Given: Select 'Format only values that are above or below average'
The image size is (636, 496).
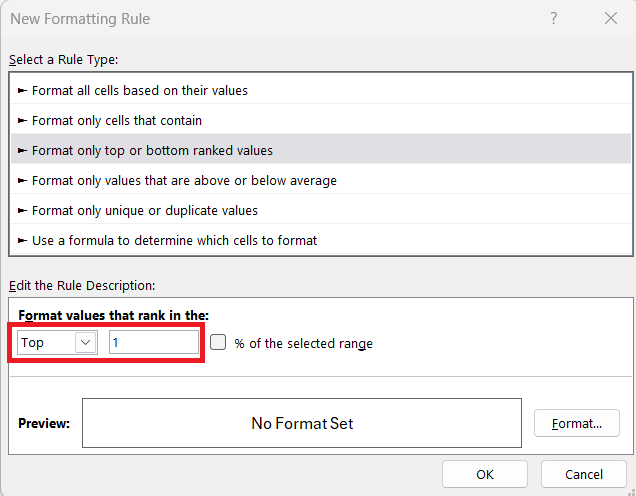Looking at the screenshot, I should coord(321,180).
